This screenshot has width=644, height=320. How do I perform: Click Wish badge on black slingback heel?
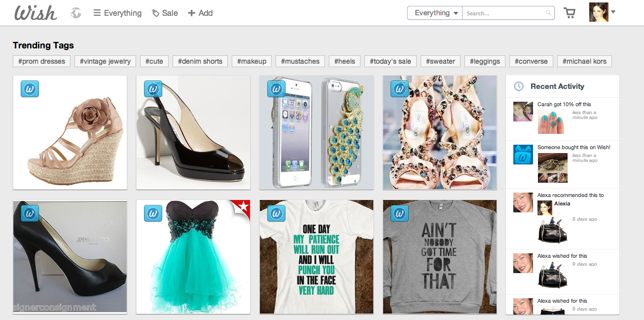click(x=153, y=89)
